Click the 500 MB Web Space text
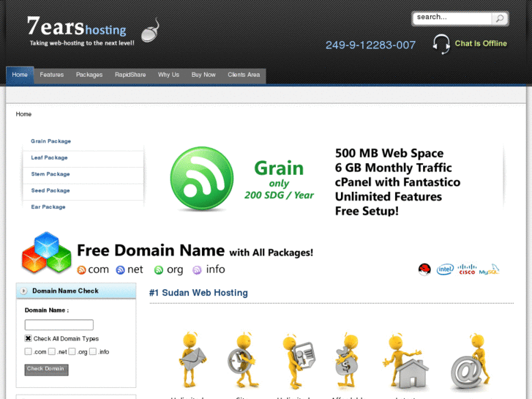This screenshot has height=399, width=532. [389, 153]
